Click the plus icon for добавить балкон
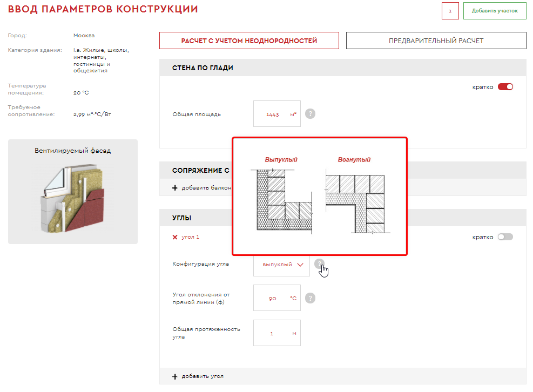The height and width of the screenshot is (392, 533). tap(174, 188)
